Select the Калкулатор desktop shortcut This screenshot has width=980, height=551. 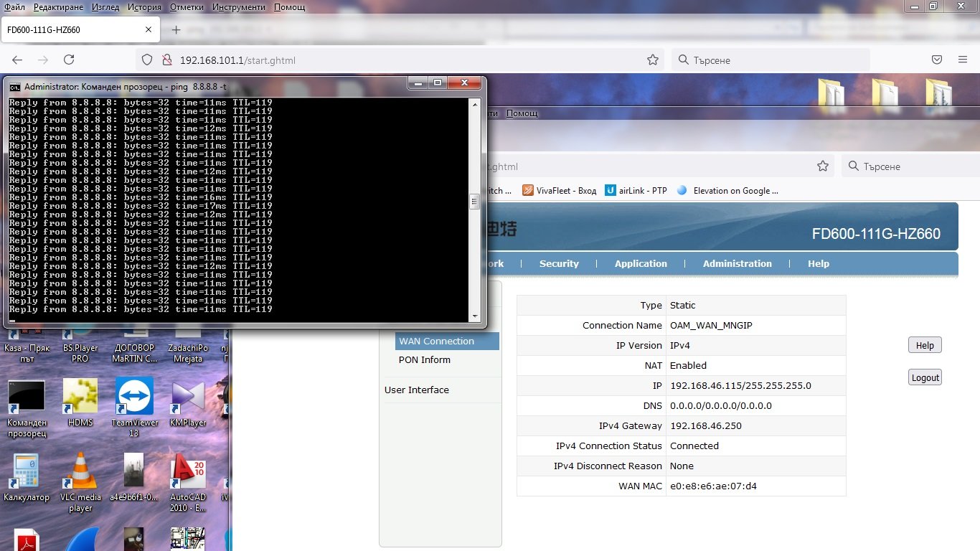(x=27, y=477)
